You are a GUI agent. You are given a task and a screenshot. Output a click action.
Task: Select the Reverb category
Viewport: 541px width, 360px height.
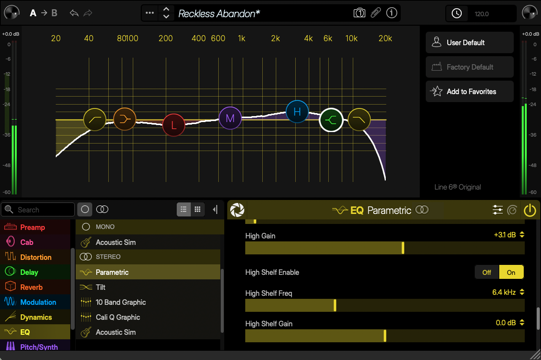coord(35,287)
